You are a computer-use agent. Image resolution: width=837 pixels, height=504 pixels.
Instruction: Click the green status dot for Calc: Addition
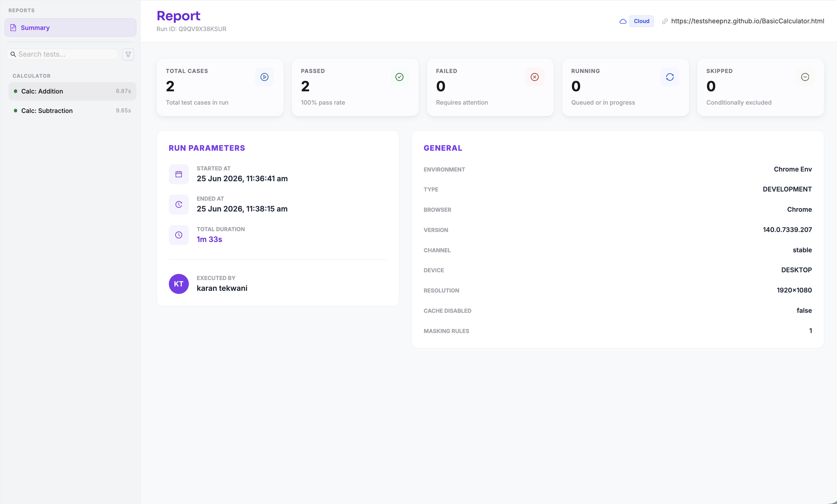15,91
